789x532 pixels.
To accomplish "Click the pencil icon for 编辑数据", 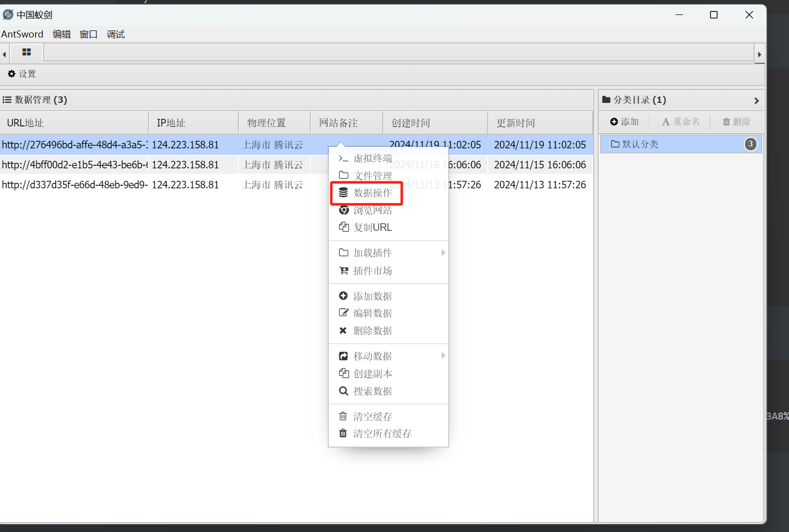I will point(343,313).
